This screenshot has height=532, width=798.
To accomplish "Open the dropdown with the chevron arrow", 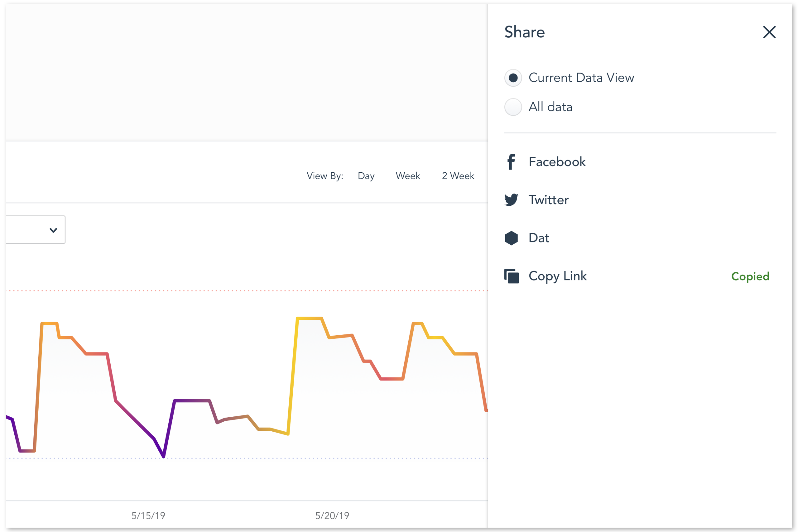I will coord(53,230).
